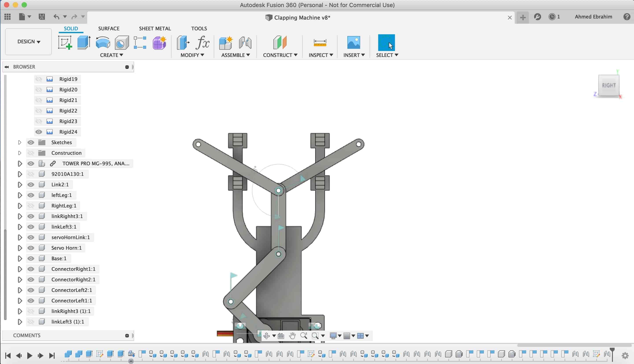
Task: Expand the TOWER PRO MG-995 component
Action: coord(19,163)
